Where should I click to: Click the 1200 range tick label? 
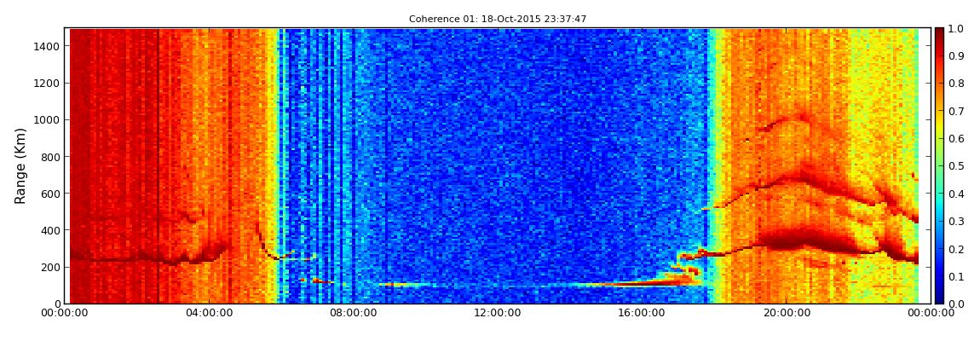pos(48,84)
